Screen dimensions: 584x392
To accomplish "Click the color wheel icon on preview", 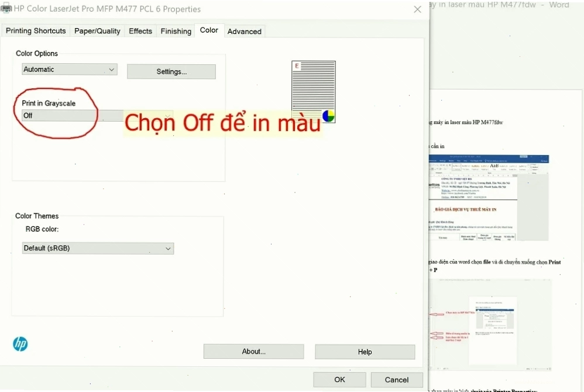I will coord(328,116).
